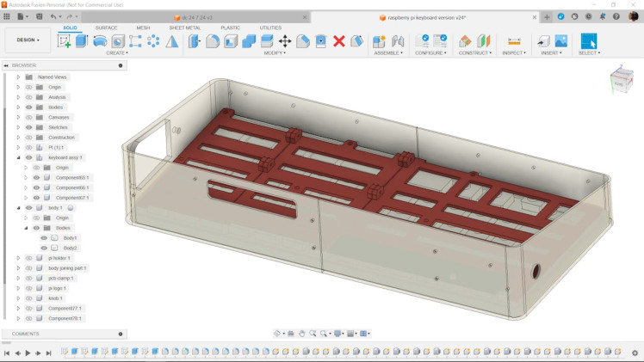The height and width of the screenshot is (362, 644).
Task: Jump to timeline end
Action: [x=48, y=353]
